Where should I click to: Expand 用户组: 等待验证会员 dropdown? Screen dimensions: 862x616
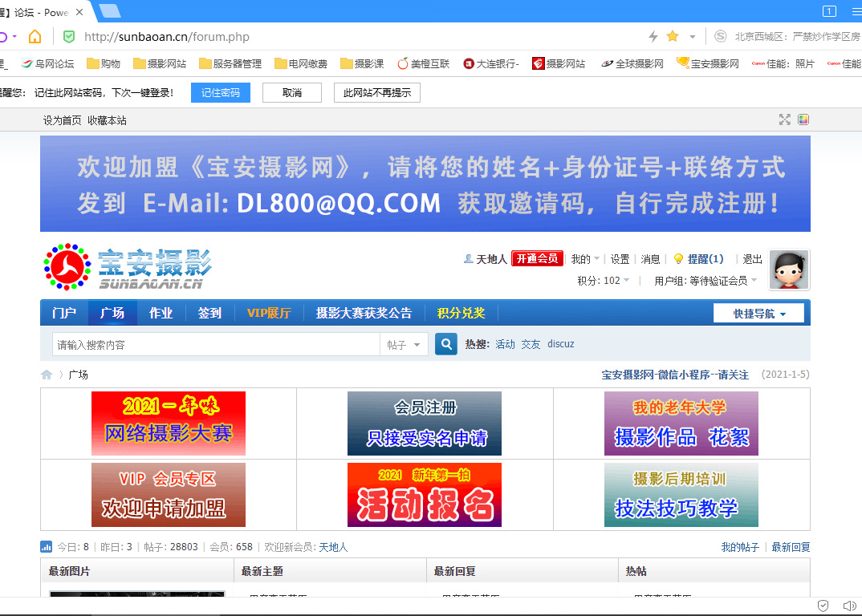pyautogui.click(x=705, y=281)
